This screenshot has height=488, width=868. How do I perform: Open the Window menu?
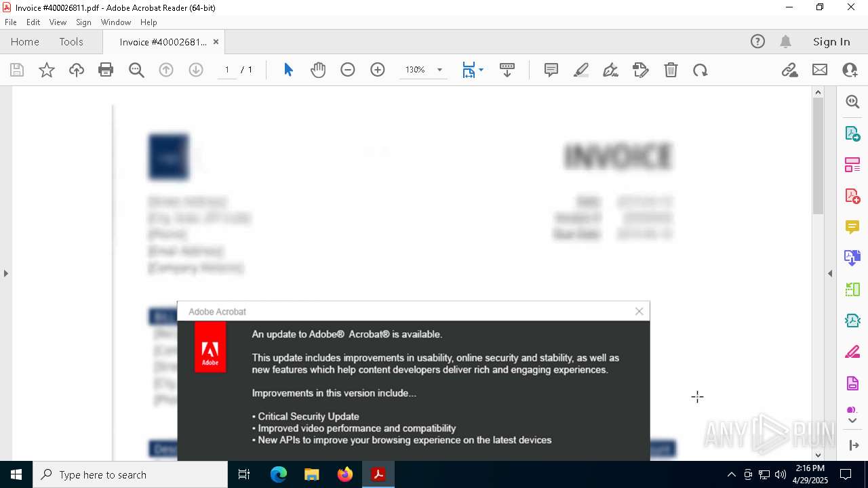click(x=116, y=22)
